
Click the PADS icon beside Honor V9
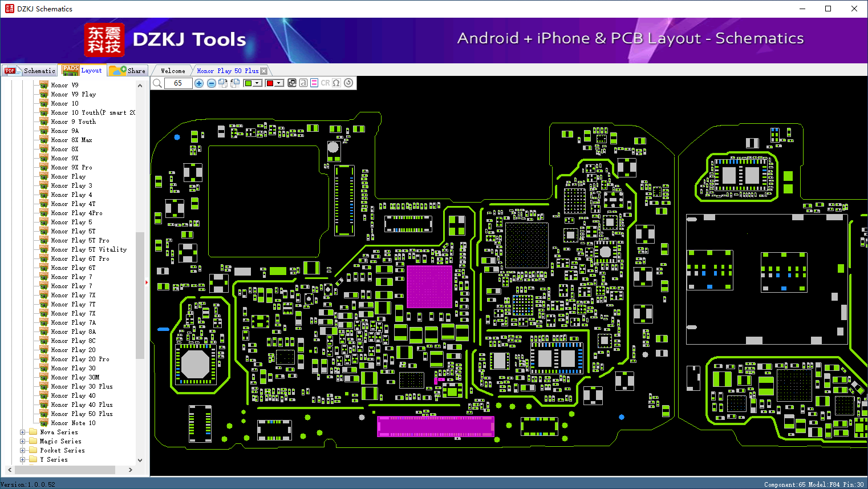(44, 85)
